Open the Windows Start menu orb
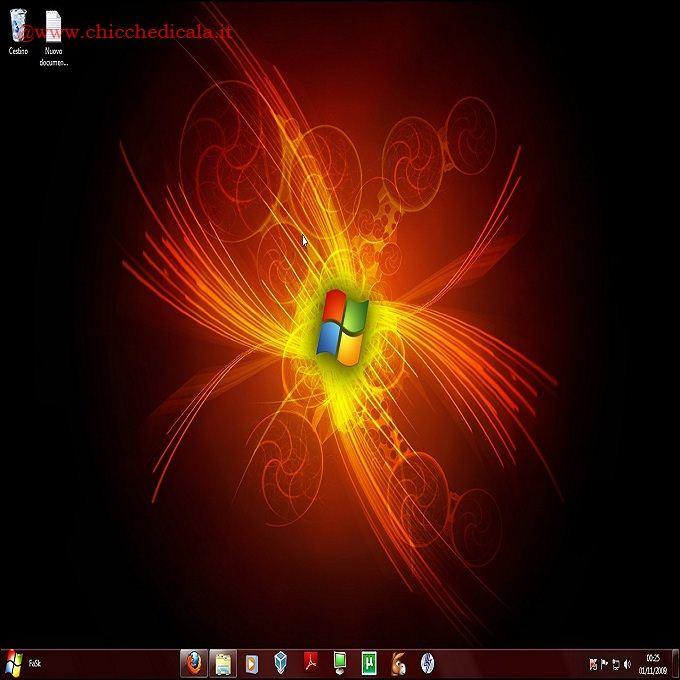 (x=13, y=663)
